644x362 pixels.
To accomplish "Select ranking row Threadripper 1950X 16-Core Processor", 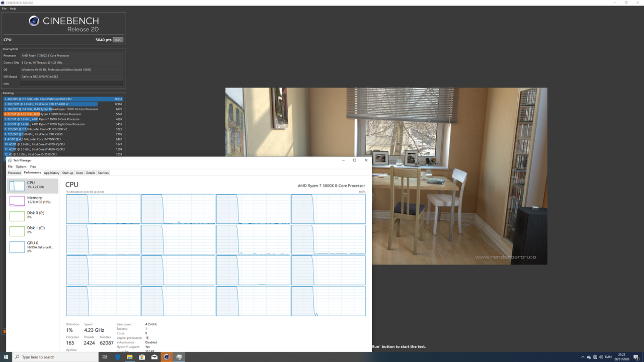I will click(63, 109).
